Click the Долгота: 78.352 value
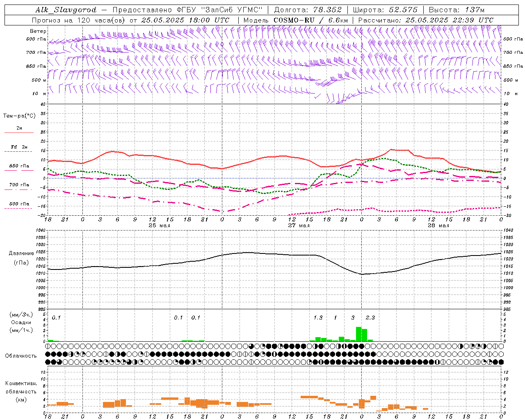Screen dimensions: 525x420 click(307, 10)
